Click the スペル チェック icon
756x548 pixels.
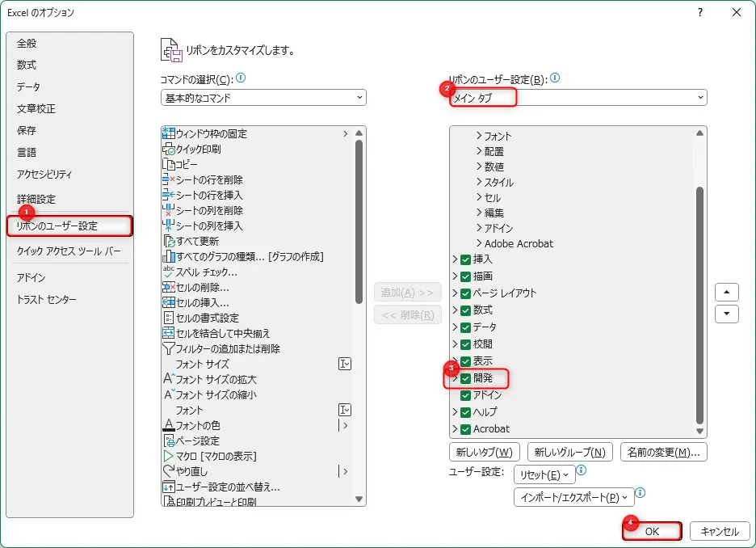169,272
